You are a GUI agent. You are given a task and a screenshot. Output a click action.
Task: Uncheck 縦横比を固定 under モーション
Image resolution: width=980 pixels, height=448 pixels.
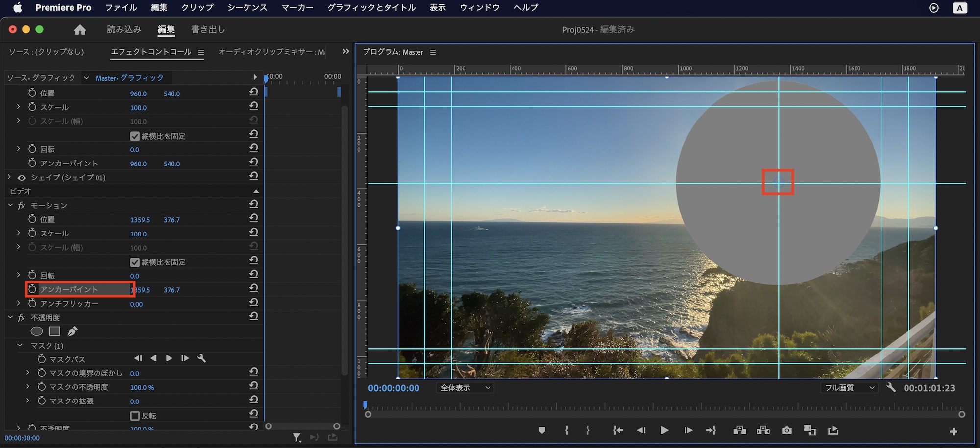pos(135,262)
